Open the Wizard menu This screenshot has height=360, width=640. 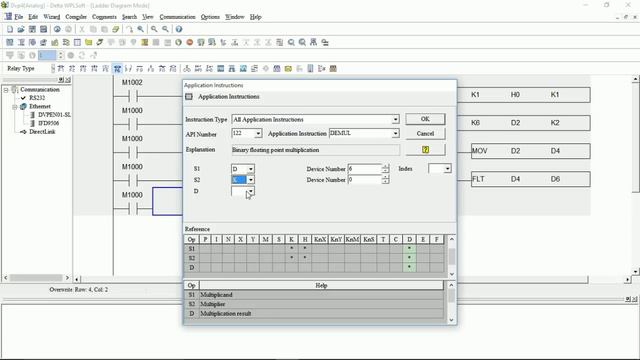click(51, 17)
